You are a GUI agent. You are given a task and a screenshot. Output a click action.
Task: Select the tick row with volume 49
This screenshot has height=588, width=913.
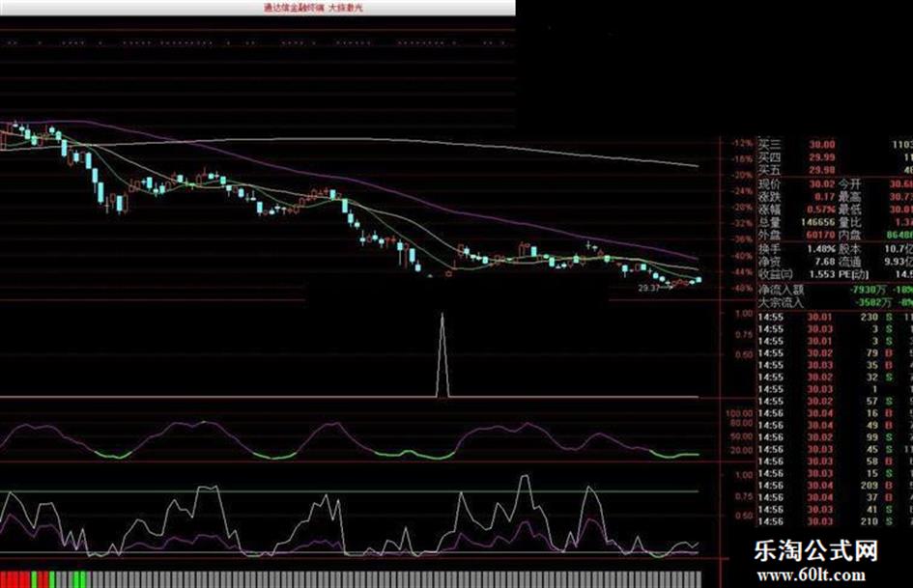[x=835, y=426]
